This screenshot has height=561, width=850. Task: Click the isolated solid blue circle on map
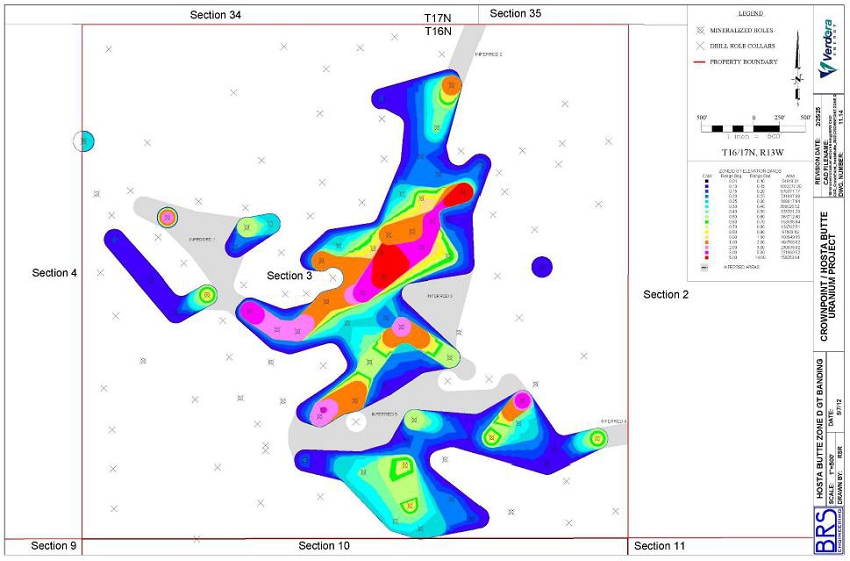click(x=542, y=267)
